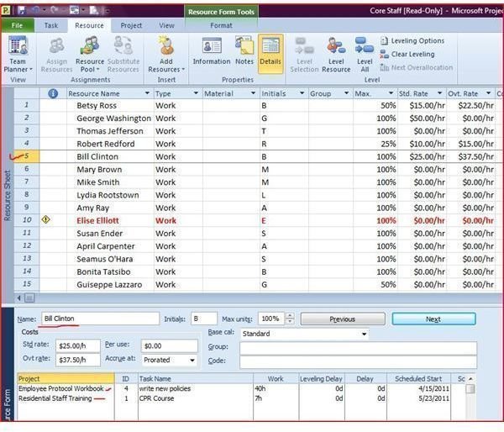The height and width of the screenshot is (432, 504).
Task: Open the Team Planner view
Action: (18, 54)
